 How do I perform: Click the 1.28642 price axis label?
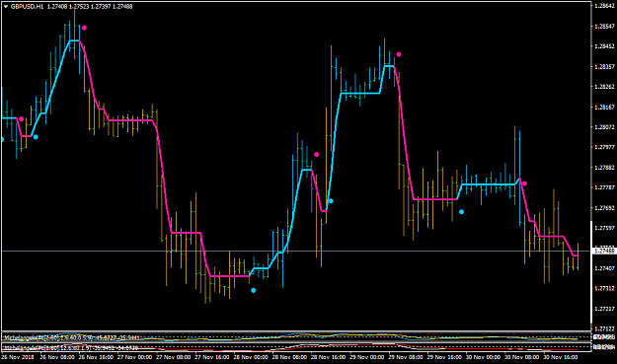(604, 6)
